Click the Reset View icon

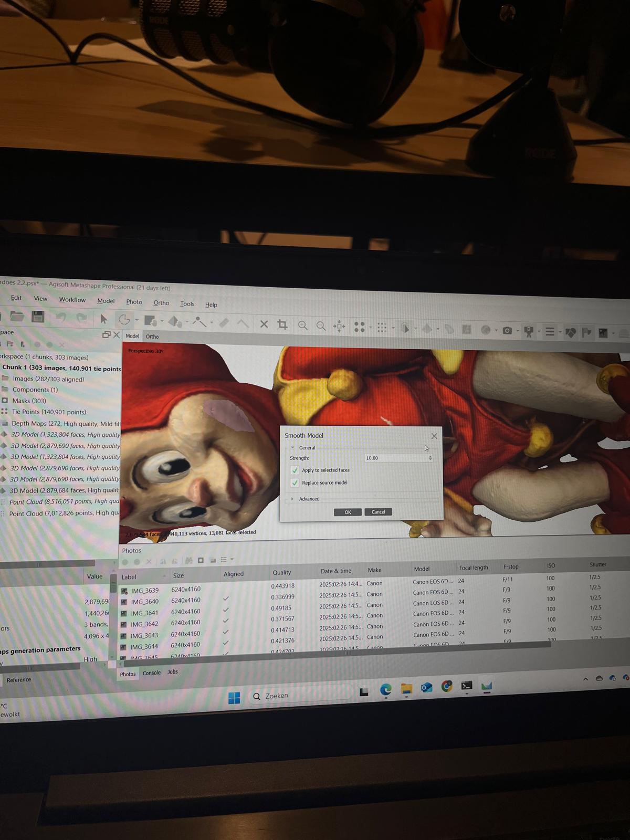339,327
